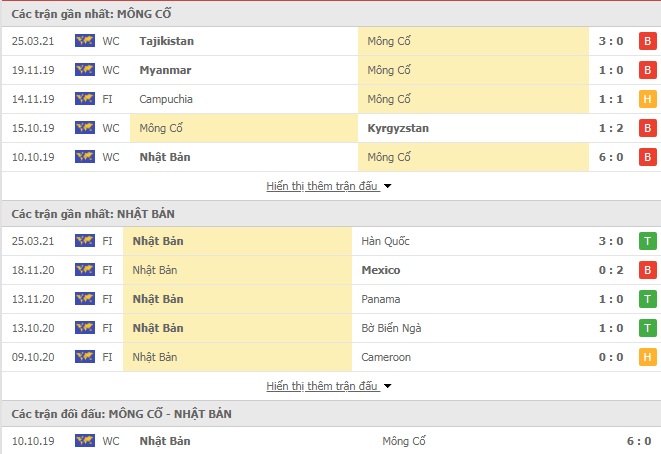Click 'Hiển thị thêm trận đấu' under Mông Cổ
Screen dimensions: 661x454
(x=322, y=186)
